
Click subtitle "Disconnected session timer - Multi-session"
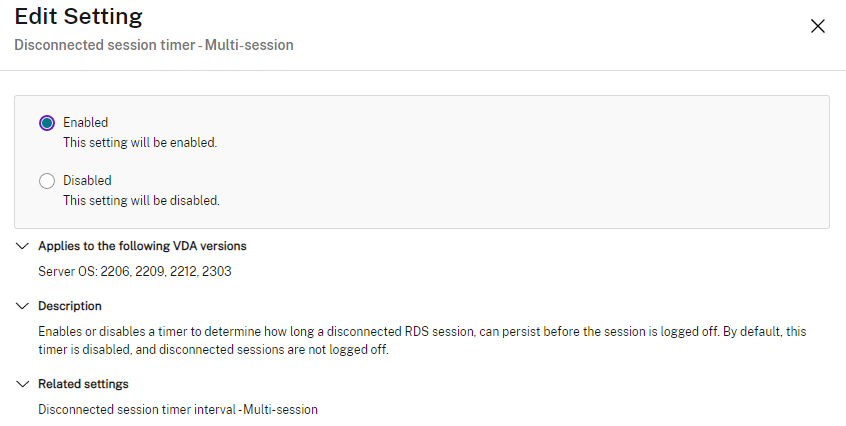[153, 45]
